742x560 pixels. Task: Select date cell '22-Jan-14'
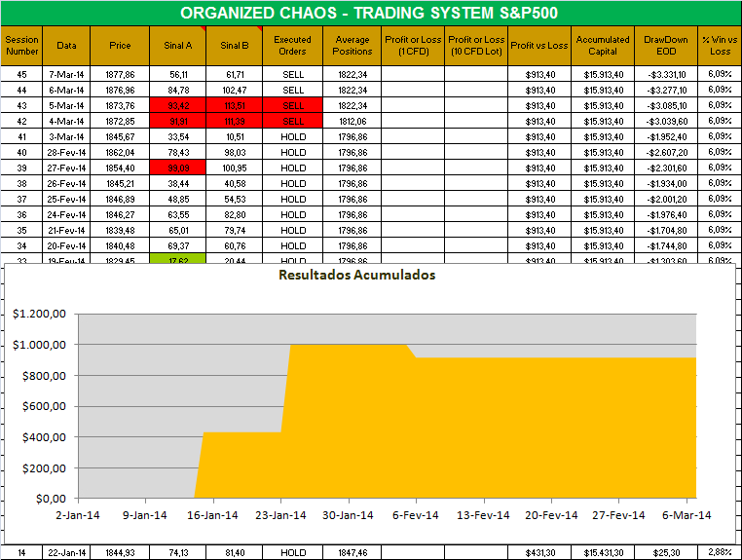(66, 553)
